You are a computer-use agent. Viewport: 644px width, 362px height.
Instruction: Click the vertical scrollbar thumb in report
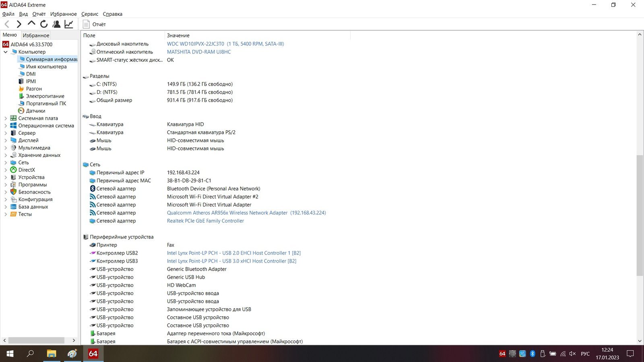(x=640, y=215)
